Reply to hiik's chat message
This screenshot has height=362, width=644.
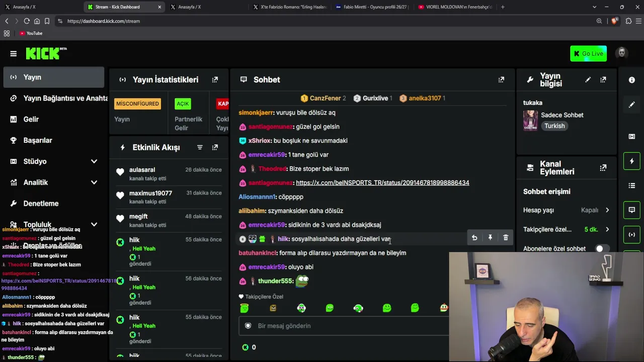click(x=474, y=238)
